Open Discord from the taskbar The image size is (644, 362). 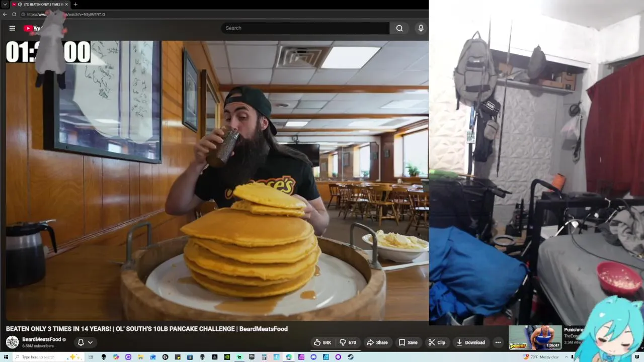click(313, 357)
